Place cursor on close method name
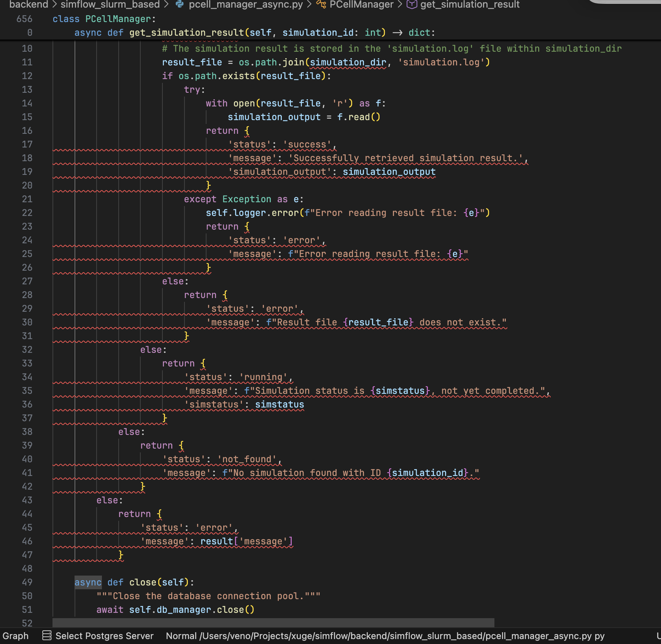This screenshot has width=661, height=644. pyautogui.click(x=143, y=582)
